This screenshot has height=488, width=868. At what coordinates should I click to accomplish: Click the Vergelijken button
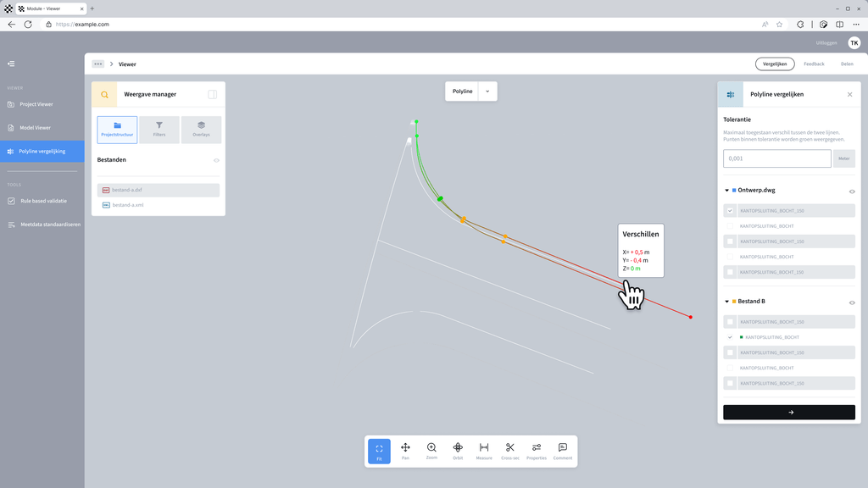[775, 64]
